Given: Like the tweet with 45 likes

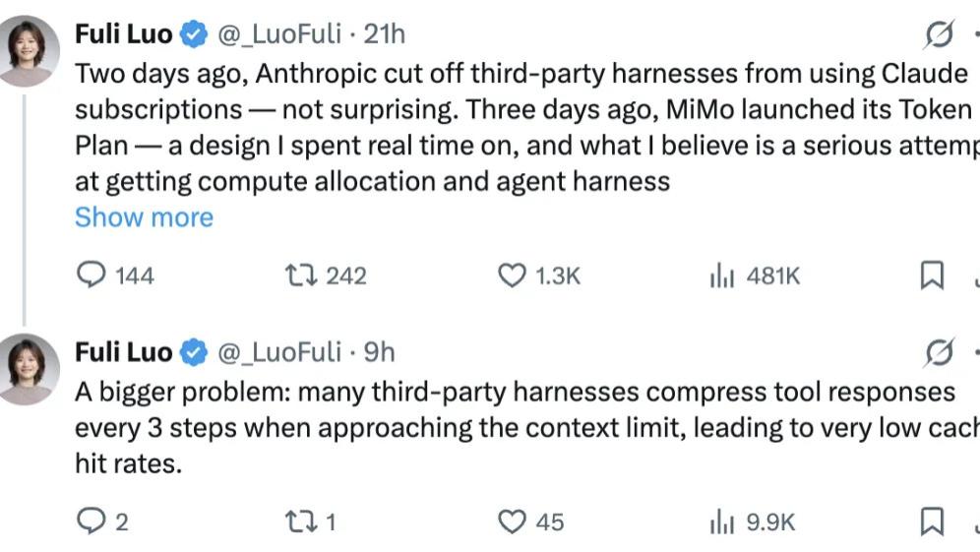Looking at the screenshot, I should click(512, 521).
